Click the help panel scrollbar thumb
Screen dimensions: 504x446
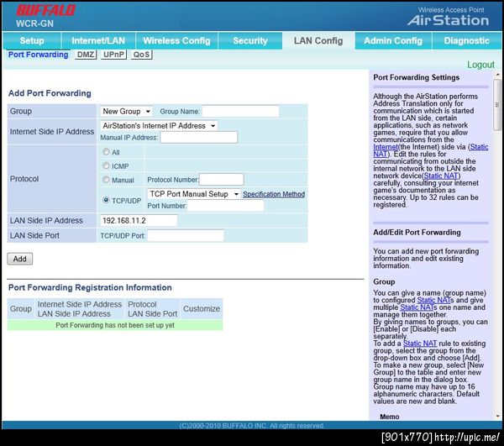[x=497, y=104]
